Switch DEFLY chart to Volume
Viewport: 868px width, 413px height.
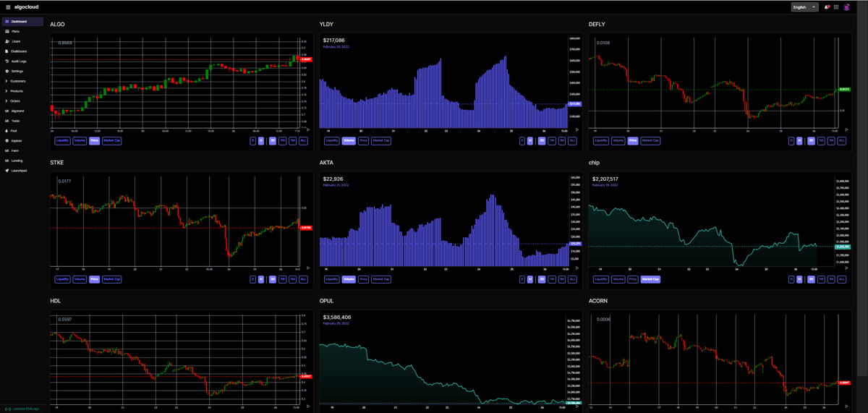pyautogui.click(x=618, y=141)
